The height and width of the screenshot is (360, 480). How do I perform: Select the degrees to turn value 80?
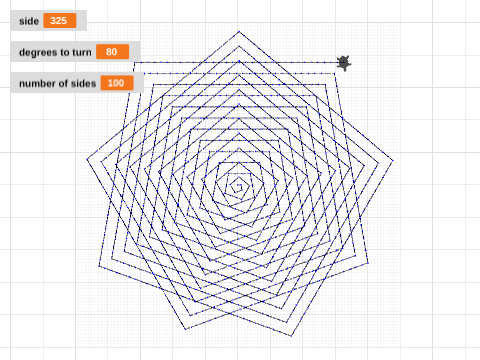coord(113,52)
